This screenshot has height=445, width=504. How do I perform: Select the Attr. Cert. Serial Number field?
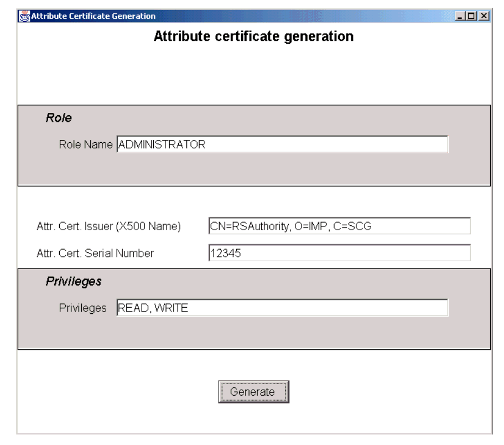pyautogui.click(x=339, y=253)
